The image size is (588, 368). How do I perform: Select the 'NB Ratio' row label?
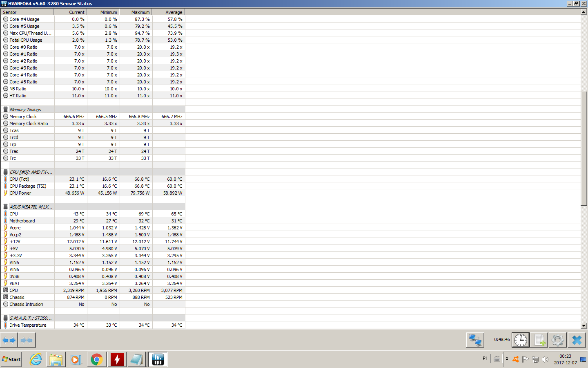pyautogui.click(x=18, y=89)
